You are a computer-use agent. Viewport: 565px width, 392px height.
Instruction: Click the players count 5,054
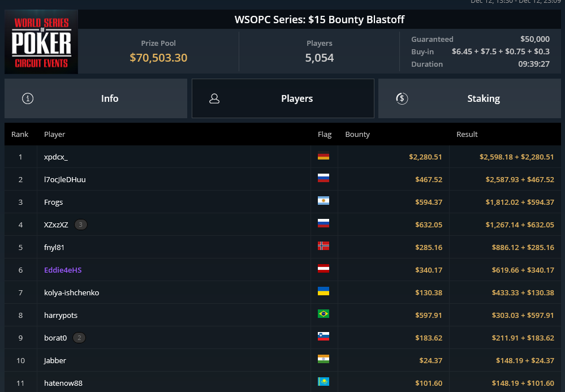[319, 58]
